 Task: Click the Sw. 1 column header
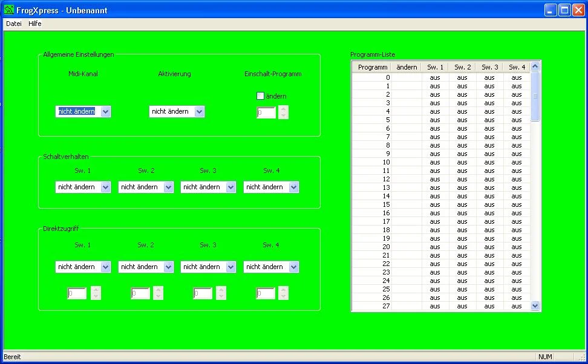(435, 67)
